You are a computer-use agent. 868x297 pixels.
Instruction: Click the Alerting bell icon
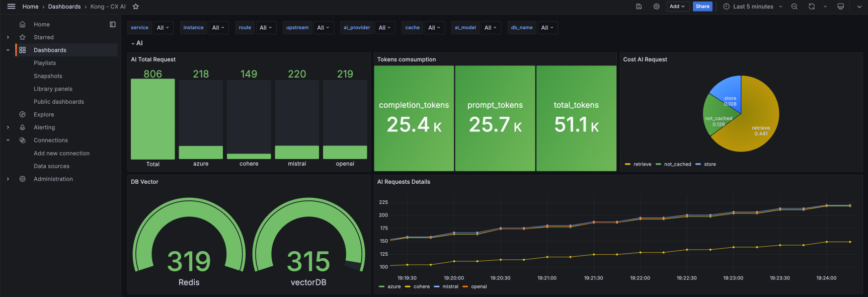click(x=22, y=127)
